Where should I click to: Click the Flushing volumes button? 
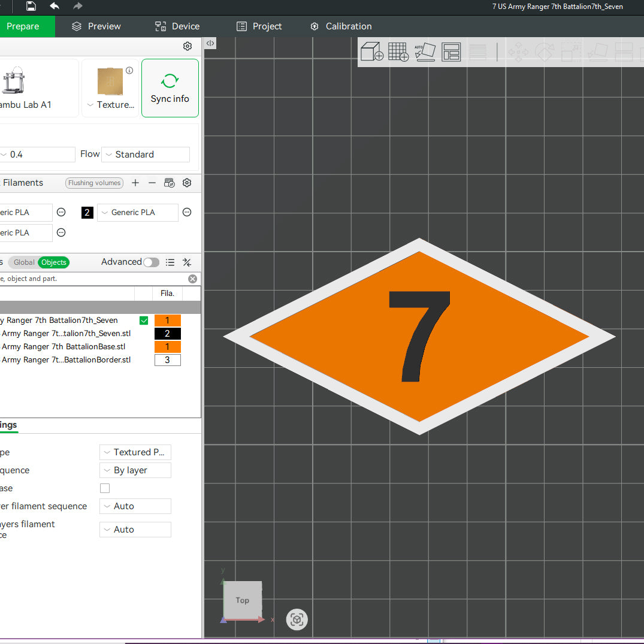[x=94, y=183]
